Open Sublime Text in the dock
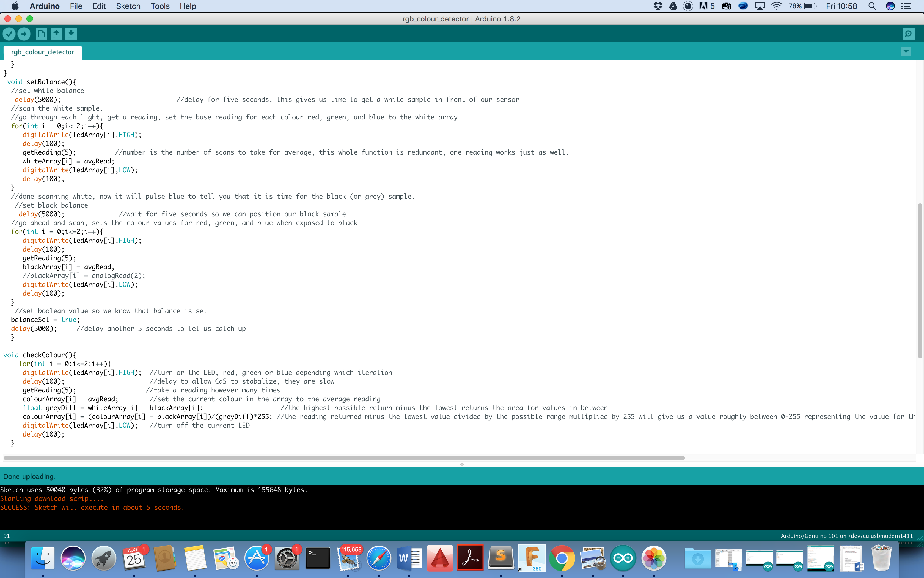Screen dimensions: 924x578 pos(501,558)
